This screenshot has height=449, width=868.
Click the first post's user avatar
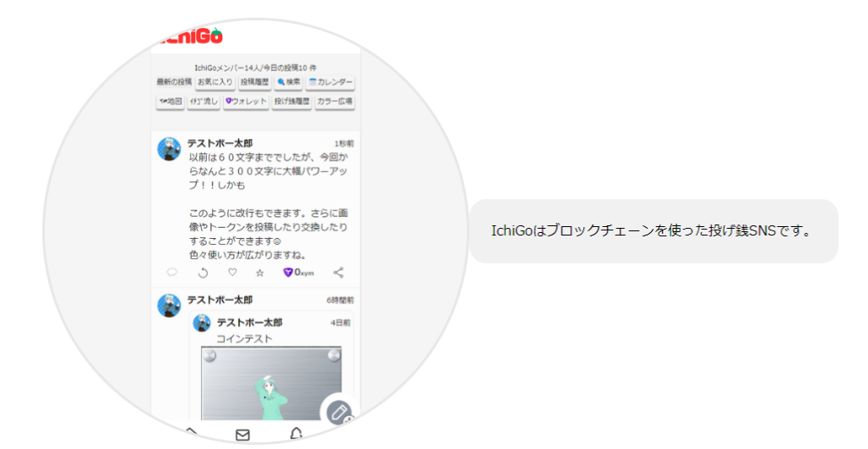coord(169,149)
